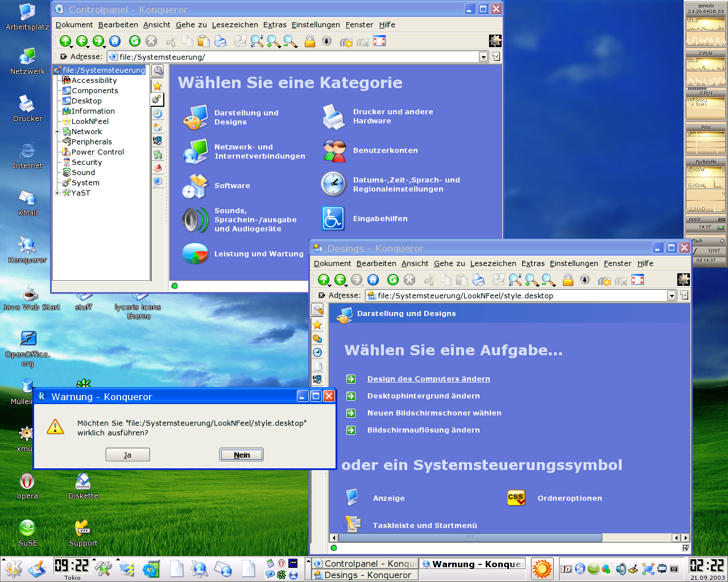This screenshot has width=728, height=582.
Task: Open Einstellungen menu in Controlpanel window
Action: (x=316, y=25)
